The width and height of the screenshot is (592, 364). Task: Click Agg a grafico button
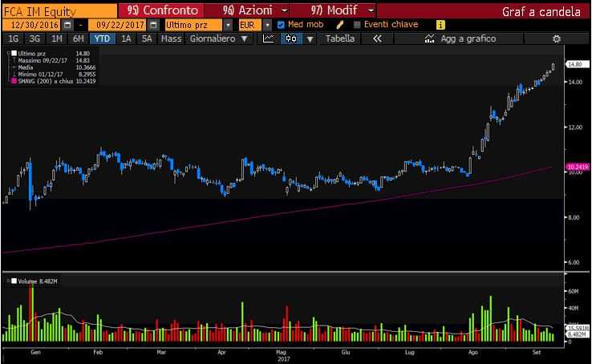(460, 38)
